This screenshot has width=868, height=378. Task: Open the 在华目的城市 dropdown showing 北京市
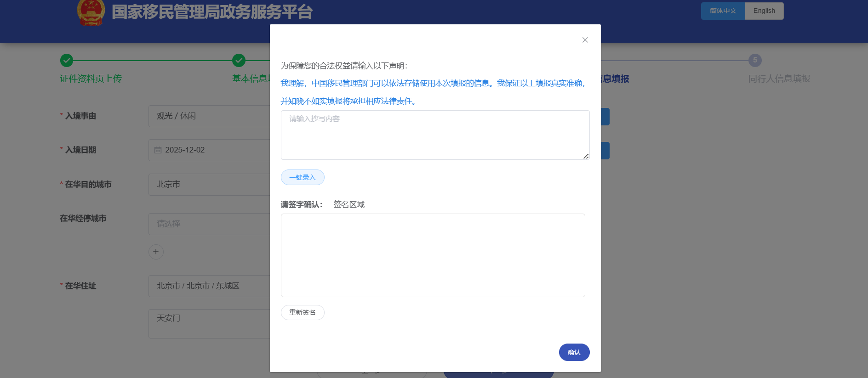tap(209, 185)
